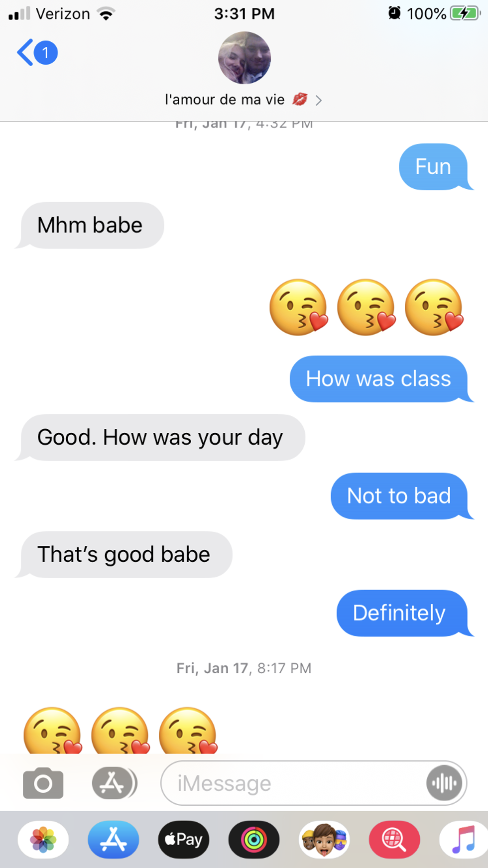Open the camera icon
This screenshot has width=488, height=868.
pyautogui.click(x=43, y=783)
